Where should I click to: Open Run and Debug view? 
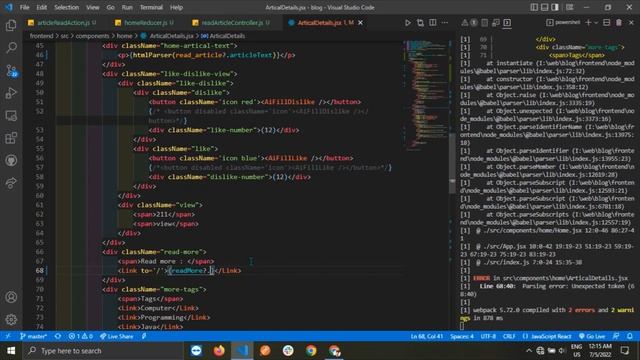coord(11,93)
